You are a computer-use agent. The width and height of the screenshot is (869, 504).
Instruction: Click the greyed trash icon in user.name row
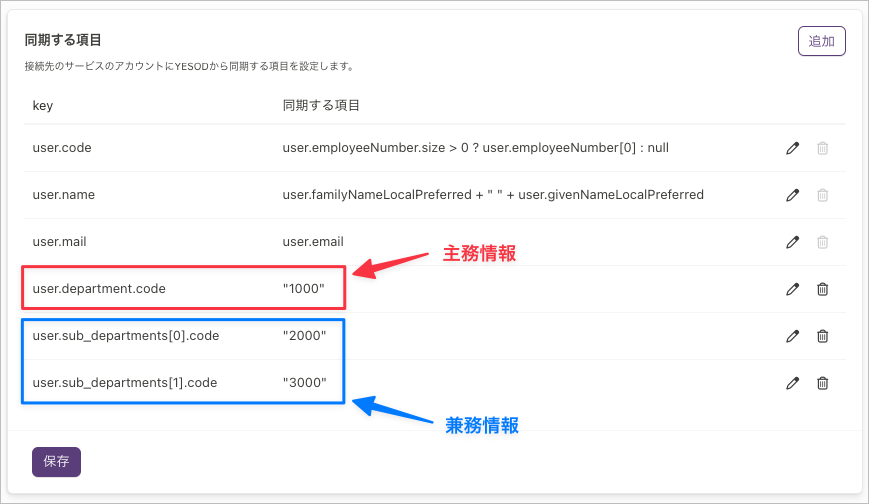tap(822, 195)
